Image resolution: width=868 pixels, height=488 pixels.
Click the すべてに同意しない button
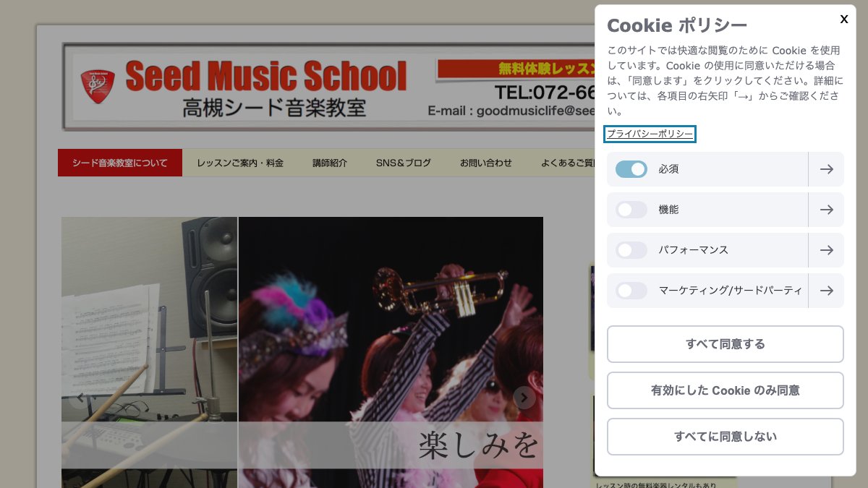pyautogui.click(x=726, y=437)
